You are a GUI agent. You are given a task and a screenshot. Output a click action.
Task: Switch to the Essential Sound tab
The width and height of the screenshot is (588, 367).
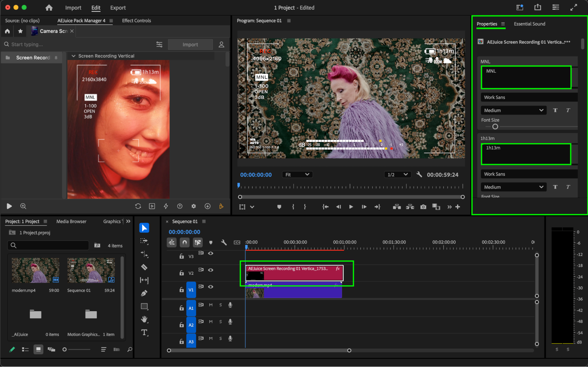point(529,24)
